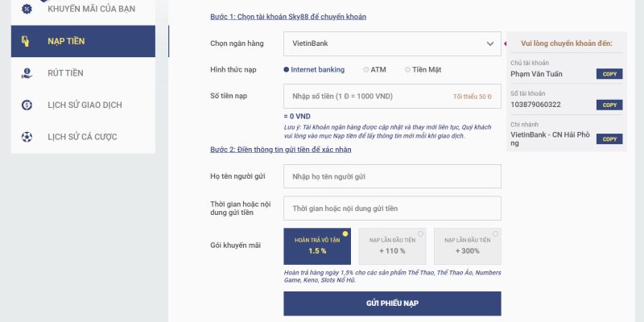Image resolution: width=644 pixels, height=322 pixels.
Task: Click the withdraw hand icon in sidebar
Action: coord(27,72)
